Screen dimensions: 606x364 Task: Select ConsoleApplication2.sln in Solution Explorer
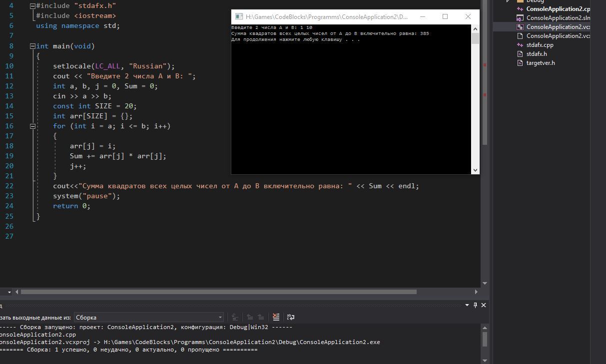pos(558,18)
